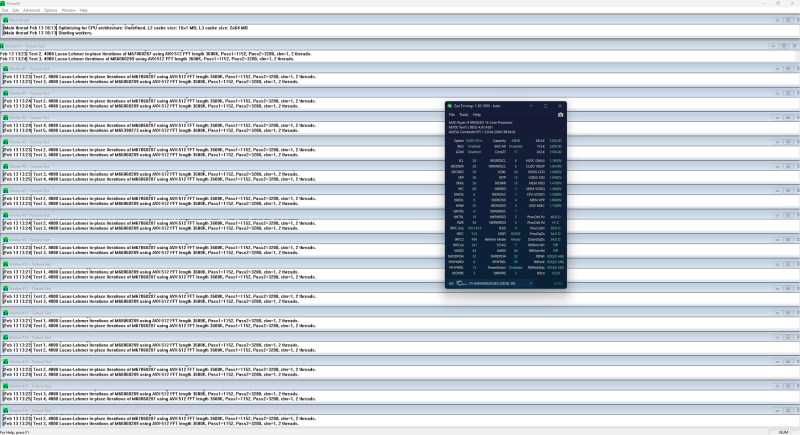Click Worker #8 Torture Test window icon
The height and width of the screenshot is (435, 800).
6,215
